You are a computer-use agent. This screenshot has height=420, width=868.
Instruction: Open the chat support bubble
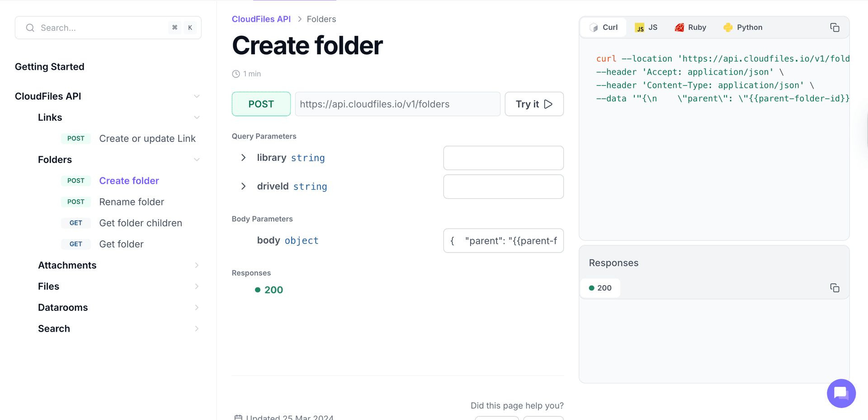coord(841,393)
